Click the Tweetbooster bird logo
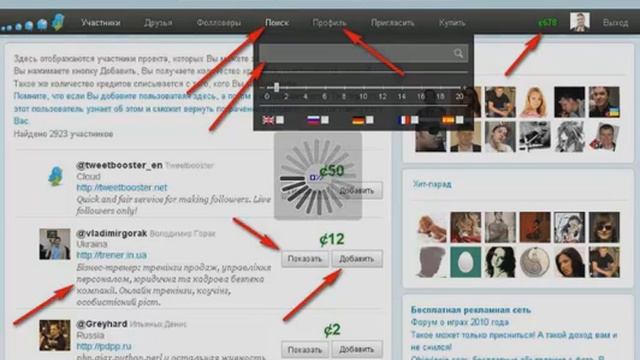Image resolution: width=640 pixels, height=360 pixels. tap(58, 22)
